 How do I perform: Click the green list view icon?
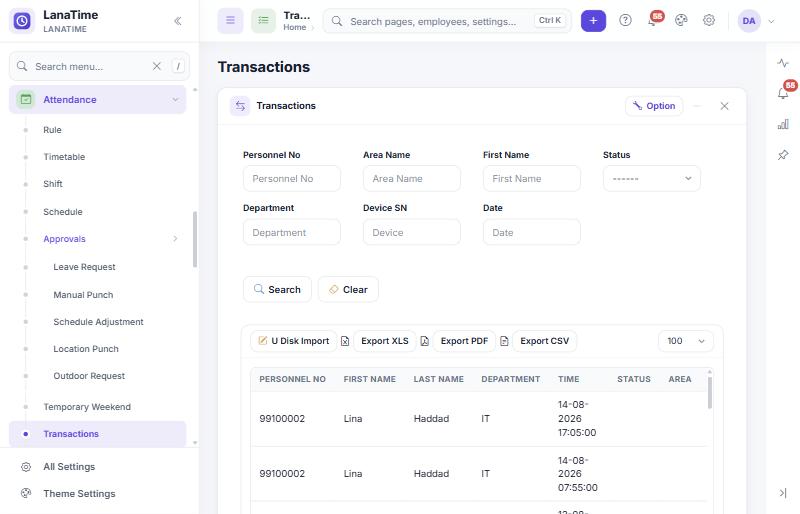pos(263,21)
